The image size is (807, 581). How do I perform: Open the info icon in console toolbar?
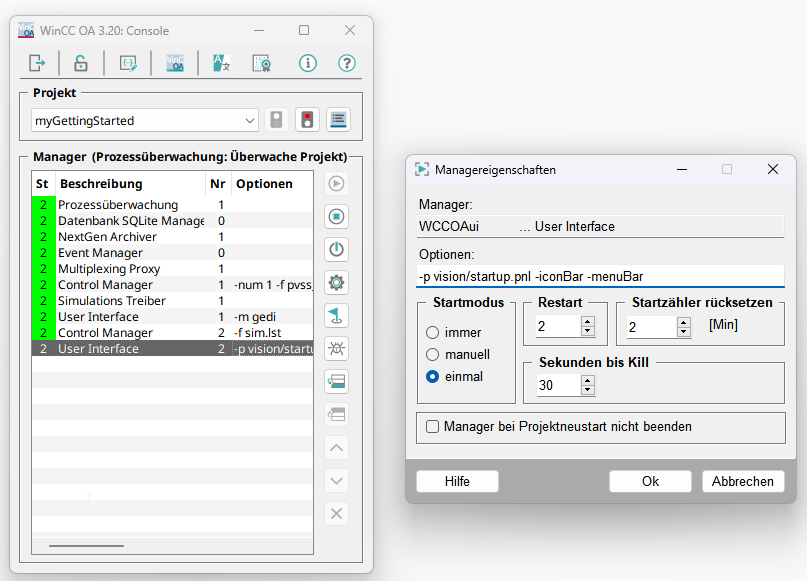(x=308, y=63)
